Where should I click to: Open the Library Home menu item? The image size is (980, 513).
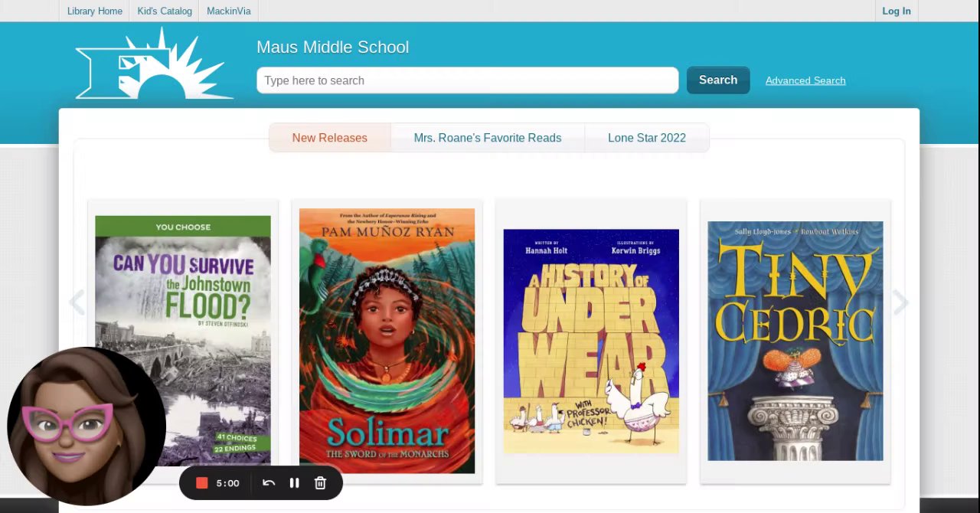point(95,11)
